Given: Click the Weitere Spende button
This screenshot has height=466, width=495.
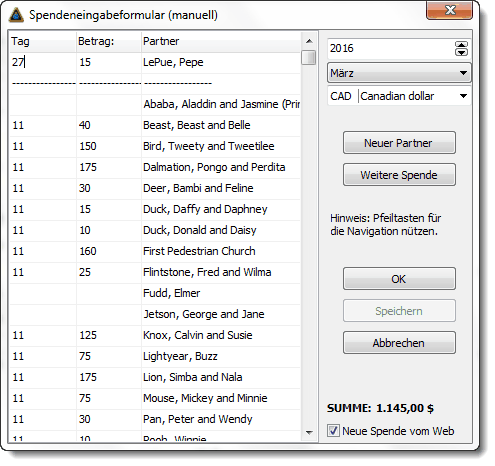Looking at the screenshot, I should tap(399, 175).
